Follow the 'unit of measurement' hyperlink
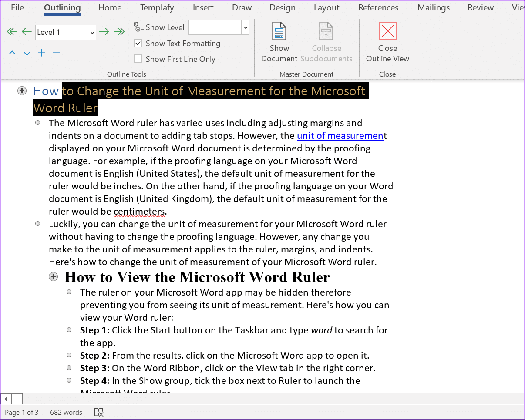 click(x=340, y=136)
